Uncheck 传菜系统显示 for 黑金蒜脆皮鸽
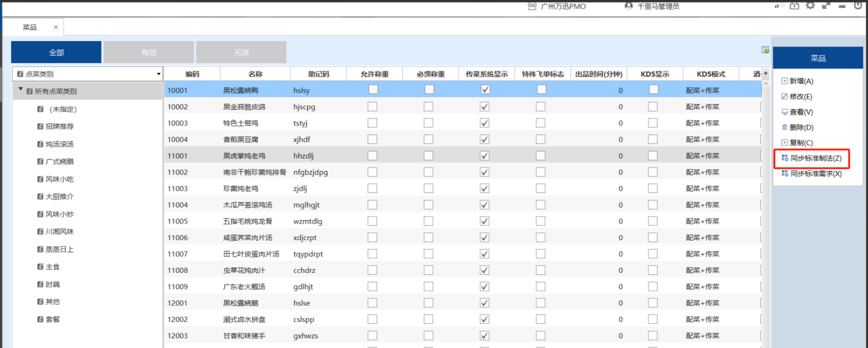The width and height of the screenshot is (868, 348). (484, 106)
